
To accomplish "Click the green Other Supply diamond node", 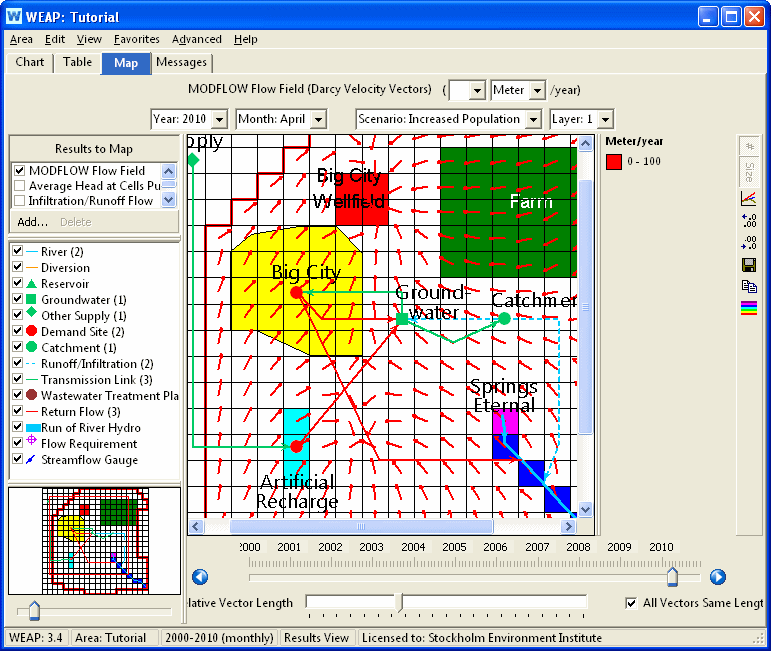I will point(193,160).
